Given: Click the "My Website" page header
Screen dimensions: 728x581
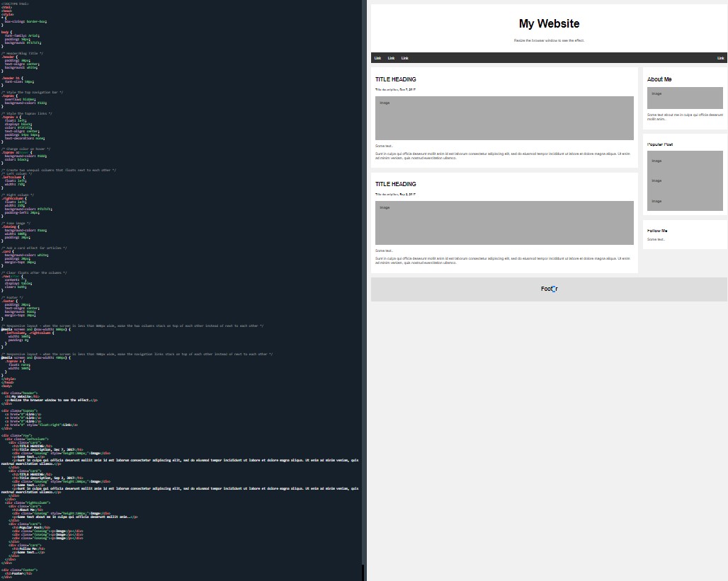Looking at the screenshot, I should [x=549, y=23].
